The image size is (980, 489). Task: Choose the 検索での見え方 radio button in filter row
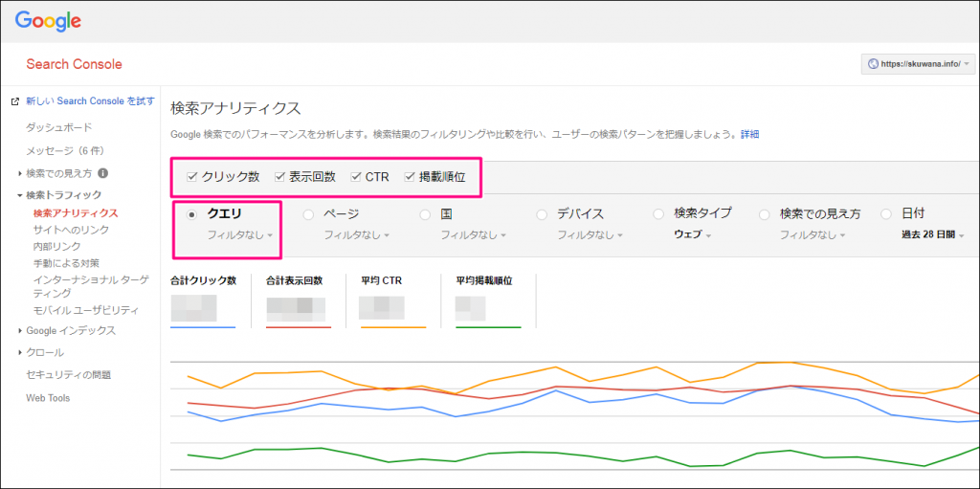(765, 214)
